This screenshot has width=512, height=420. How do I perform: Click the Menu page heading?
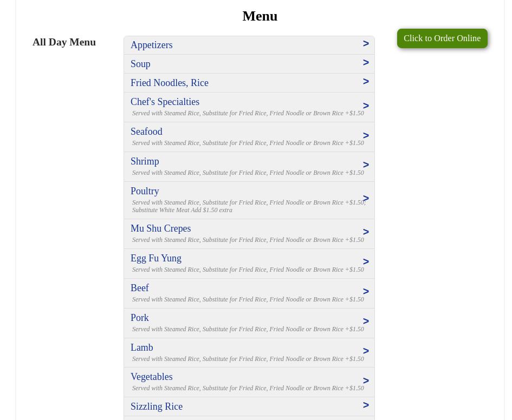click(260, 16)
